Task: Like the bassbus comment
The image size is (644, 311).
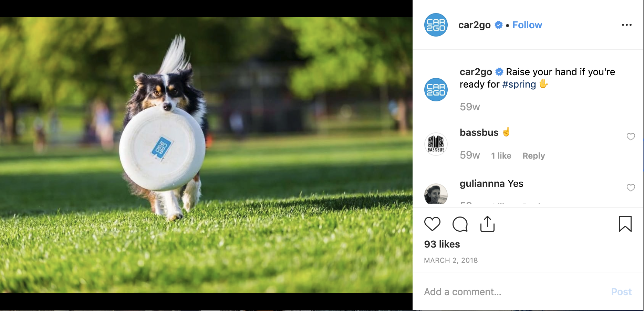Action: click(631, 137)
